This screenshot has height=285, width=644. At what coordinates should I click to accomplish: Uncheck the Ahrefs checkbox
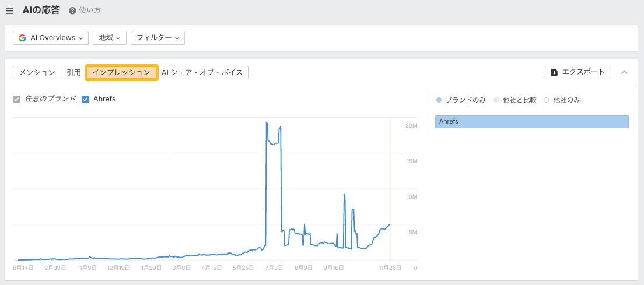click(x=86, y=99)
